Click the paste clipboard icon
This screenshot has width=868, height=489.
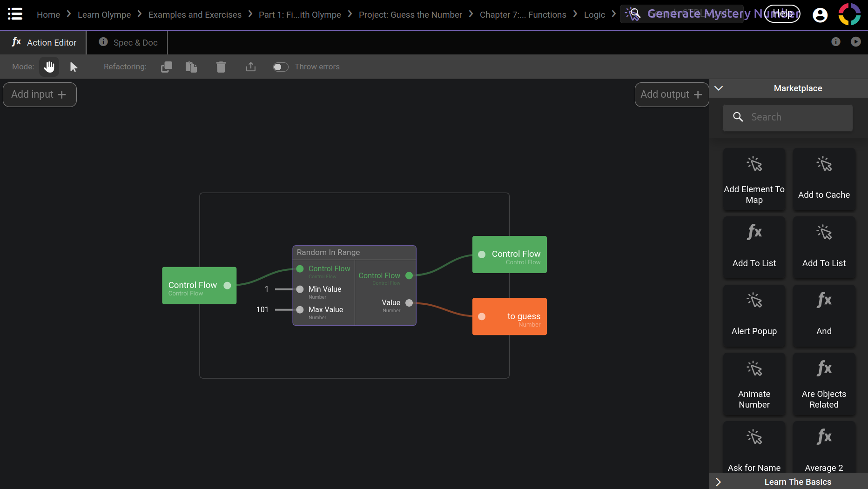[191, 67]
